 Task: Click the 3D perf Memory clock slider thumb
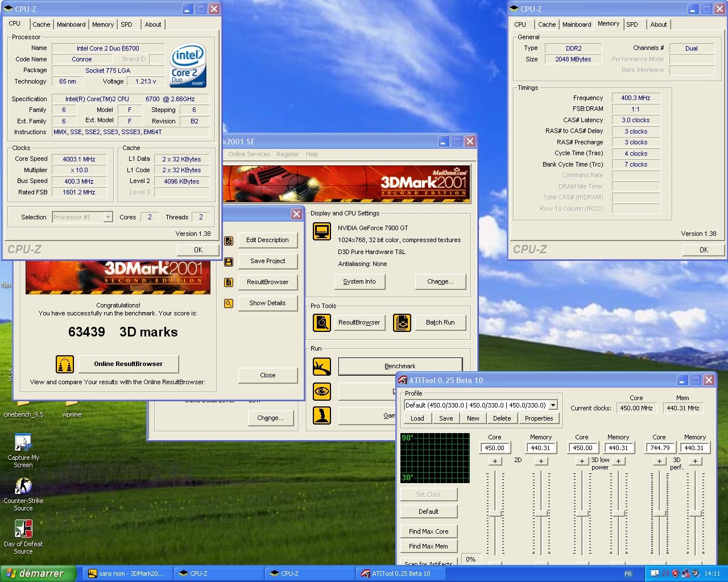(695, 513)
